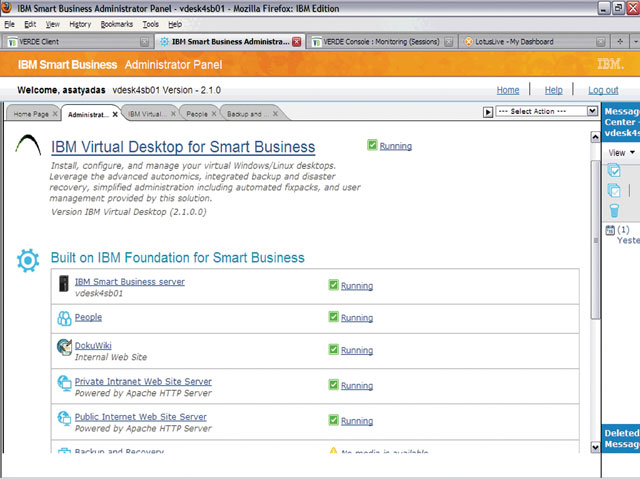Open the Edit menu
Screen dimensions: 640x479
click(x=30, y=24)
